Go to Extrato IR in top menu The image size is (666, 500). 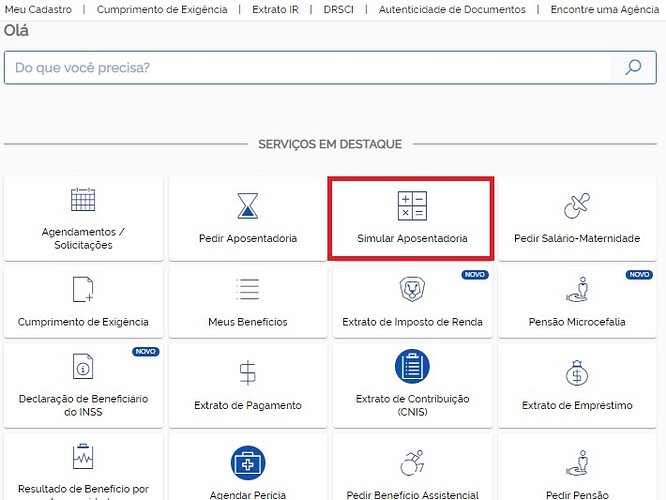pos(275,9)
